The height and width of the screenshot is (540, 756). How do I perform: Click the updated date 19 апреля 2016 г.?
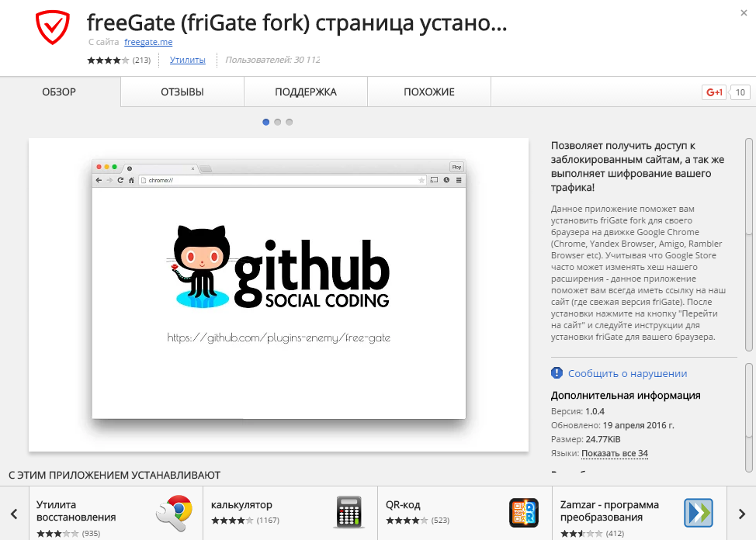638,425
